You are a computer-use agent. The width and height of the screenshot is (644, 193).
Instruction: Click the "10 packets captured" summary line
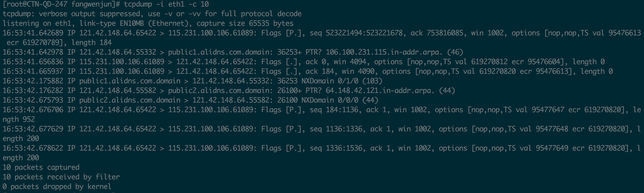tap(41, 167)
